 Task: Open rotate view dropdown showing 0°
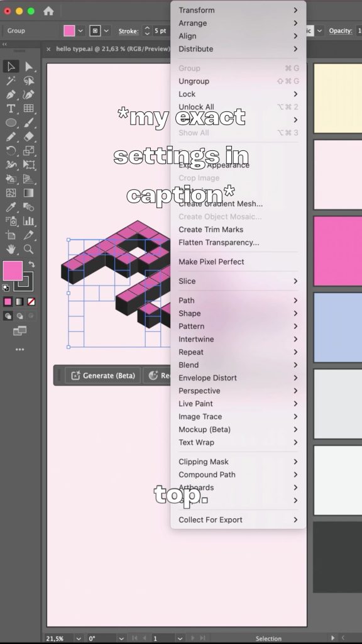pyautogui.click(x=121, y=639)
